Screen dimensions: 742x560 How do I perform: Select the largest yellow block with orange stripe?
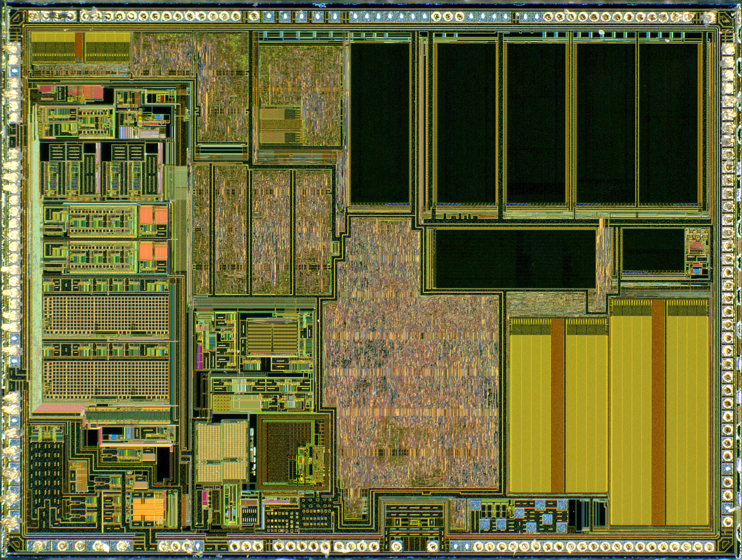point(659,413)
